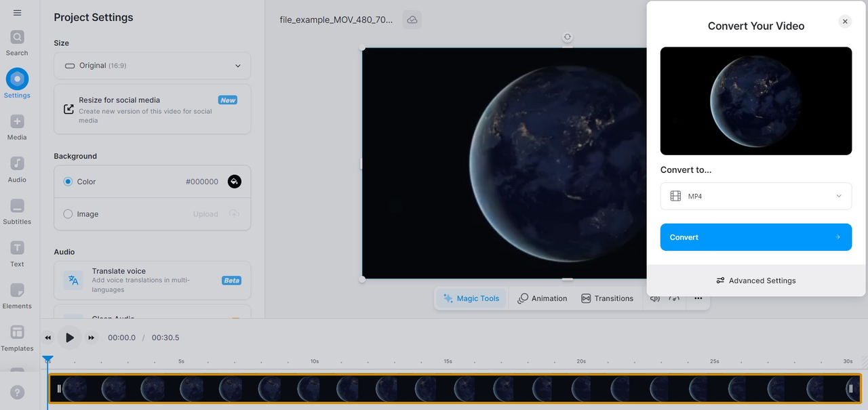Open the Elements panel
This screenshot has height=410, width=868.
(17, 296)
